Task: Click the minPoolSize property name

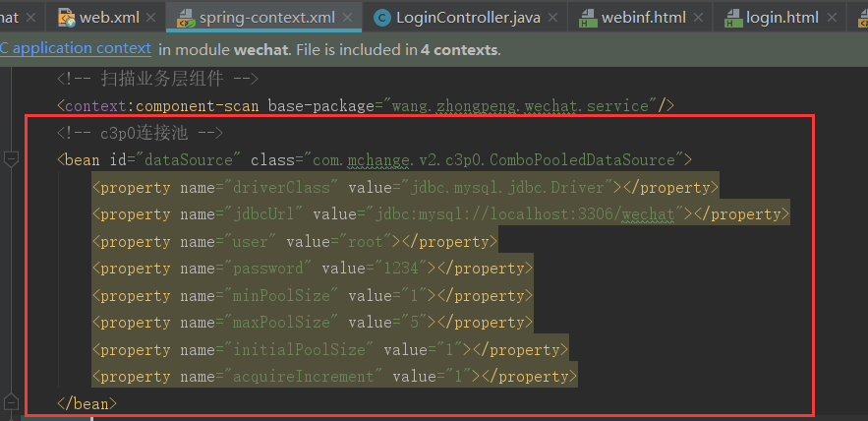Action: [281, 296]
